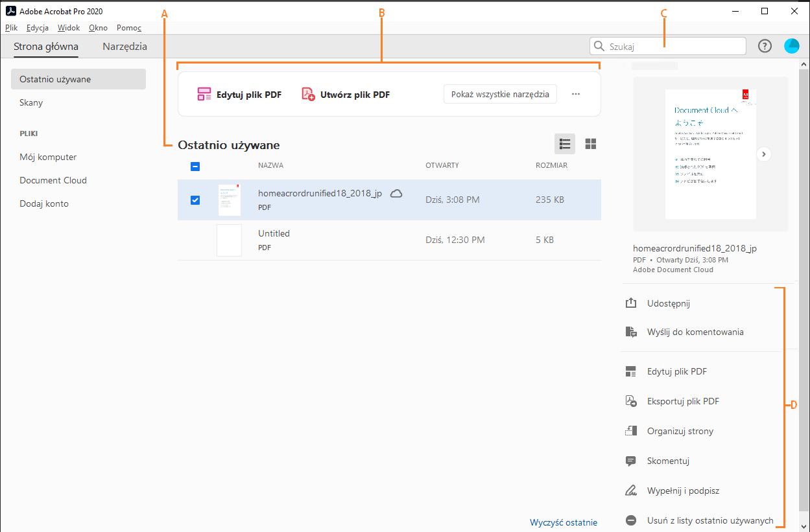
Task: Click the document preview thumbnail in right panel
Action: 711,154
